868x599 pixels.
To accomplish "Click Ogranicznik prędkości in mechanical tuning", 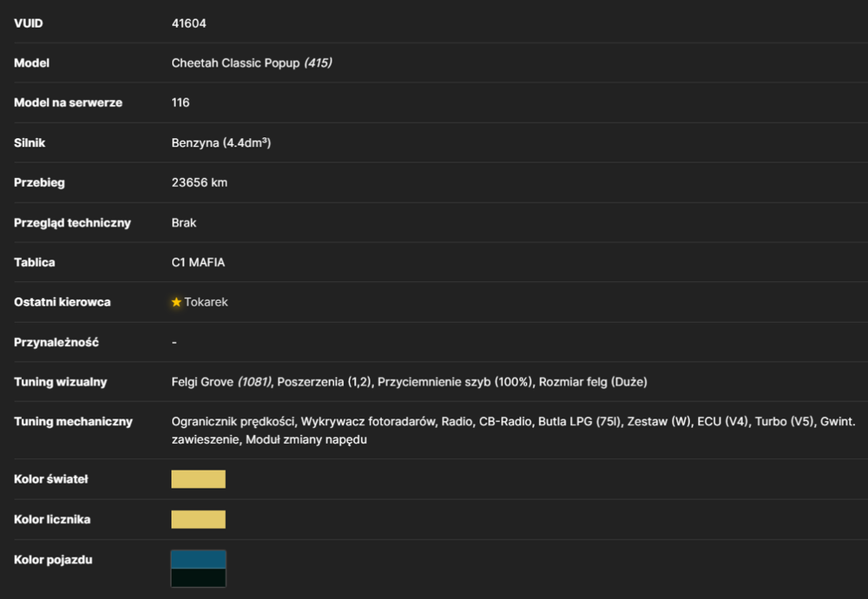I will click(x=233, y=421).
